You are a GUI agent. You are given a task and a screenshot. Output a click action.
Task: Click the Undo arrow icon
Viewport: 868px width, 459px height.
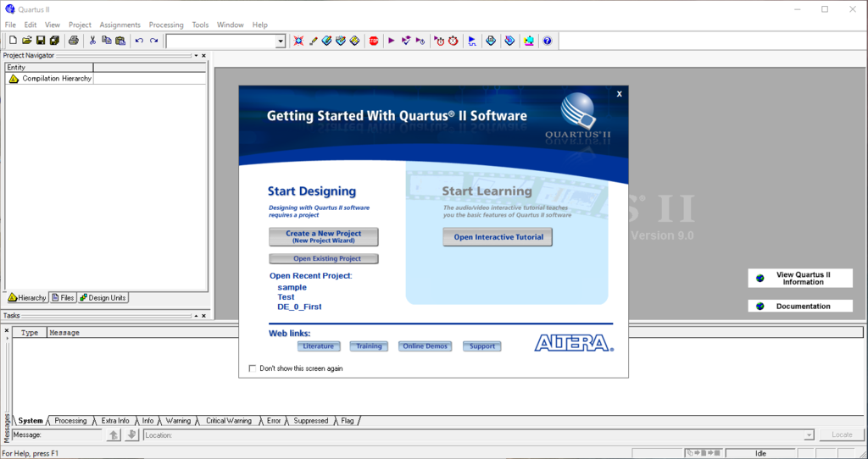click(x=140, y=41)
